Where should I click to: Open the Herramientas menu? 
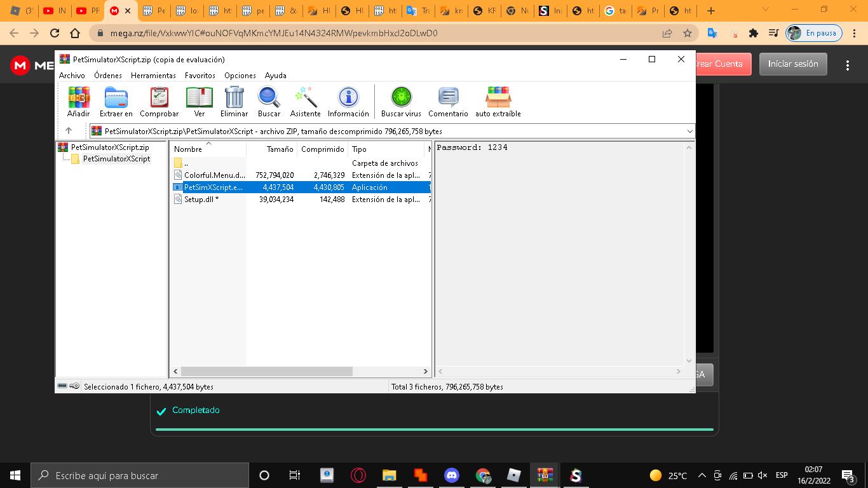(153, 75)
